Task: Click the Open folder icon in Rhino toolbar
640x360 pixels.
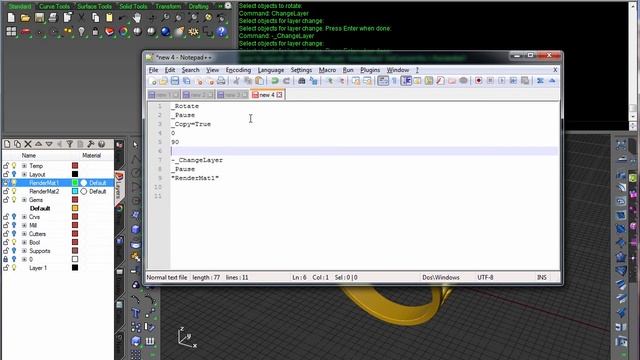Action: [x=25, y=18]
